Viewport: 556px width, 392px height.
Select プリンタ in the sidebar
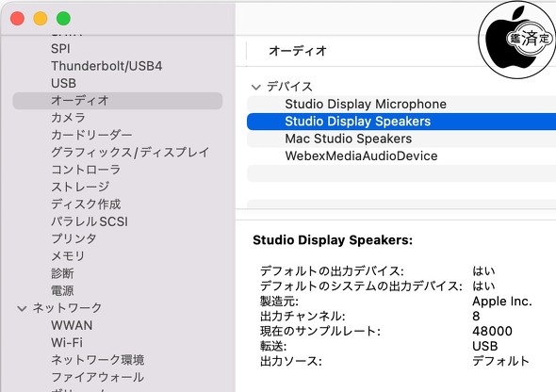74,238
